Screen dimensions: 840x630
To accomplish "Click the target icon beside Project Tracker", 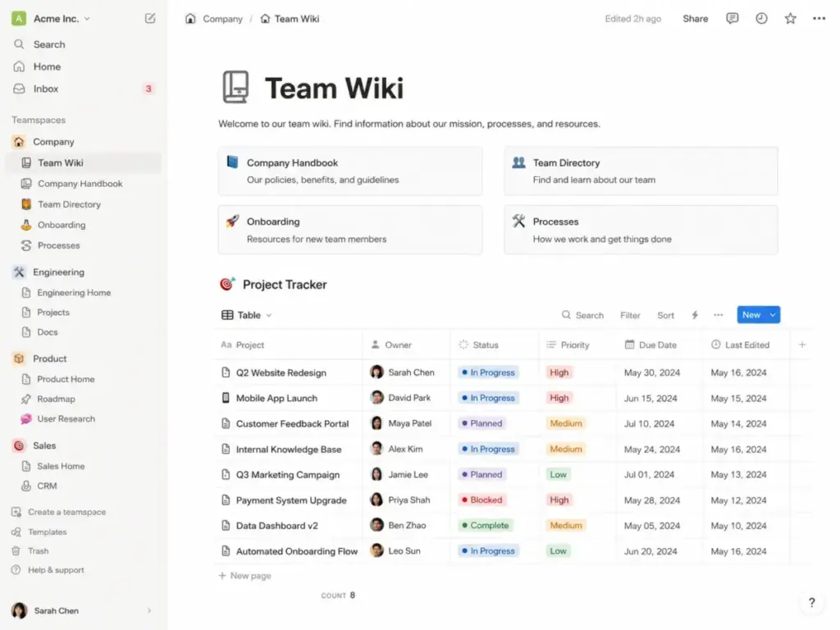I will pos(227,284).
